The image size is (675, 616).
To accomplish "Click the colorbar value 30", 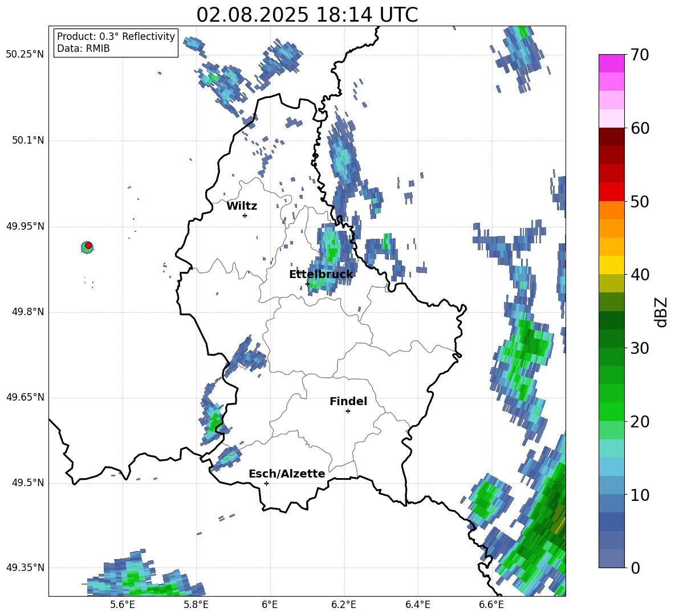I will [640, 348].
